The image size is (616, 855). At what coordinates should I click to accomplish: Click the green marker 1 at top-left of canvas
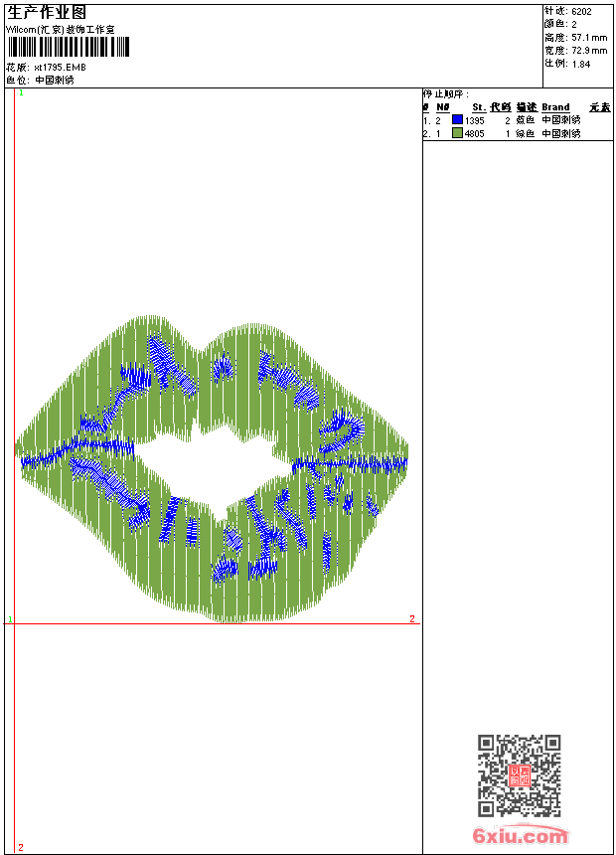(x=20, y=92)
